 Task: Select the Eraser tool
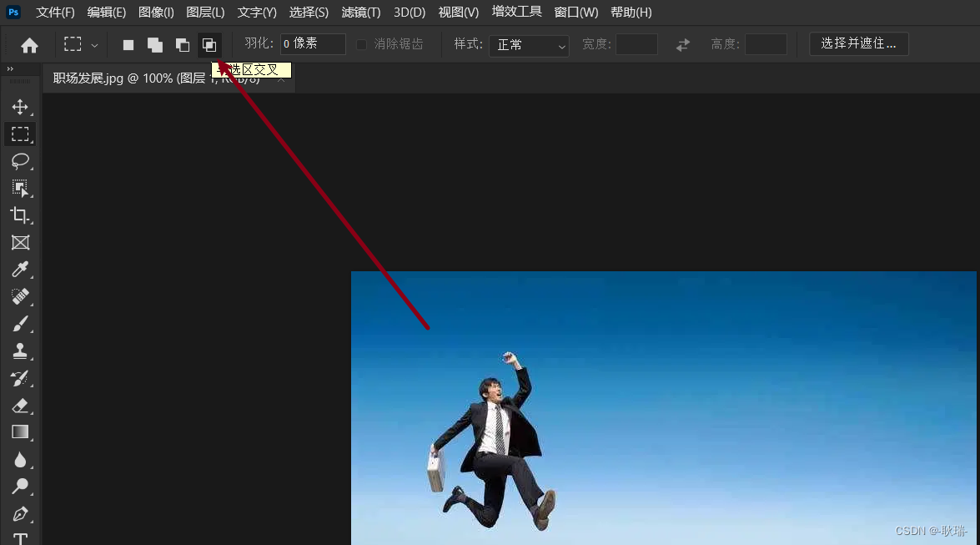point(22,406)
